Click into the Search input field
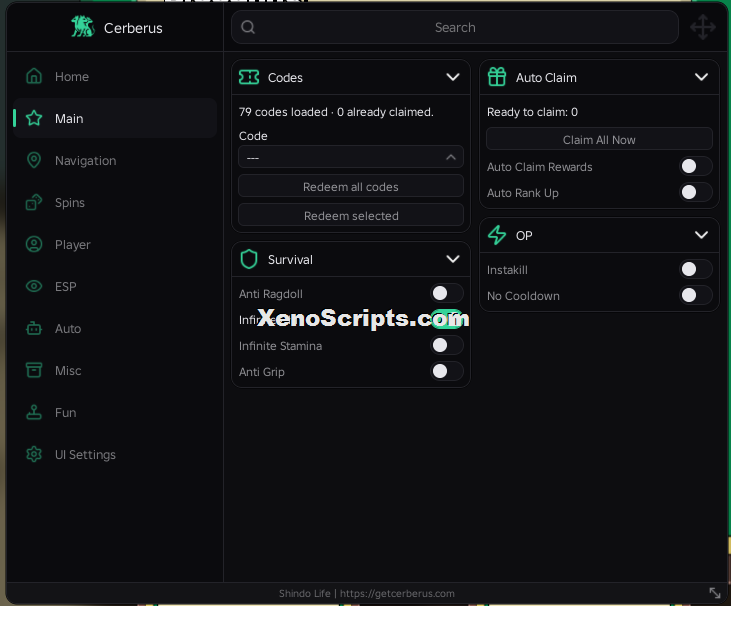 point(455,27)
